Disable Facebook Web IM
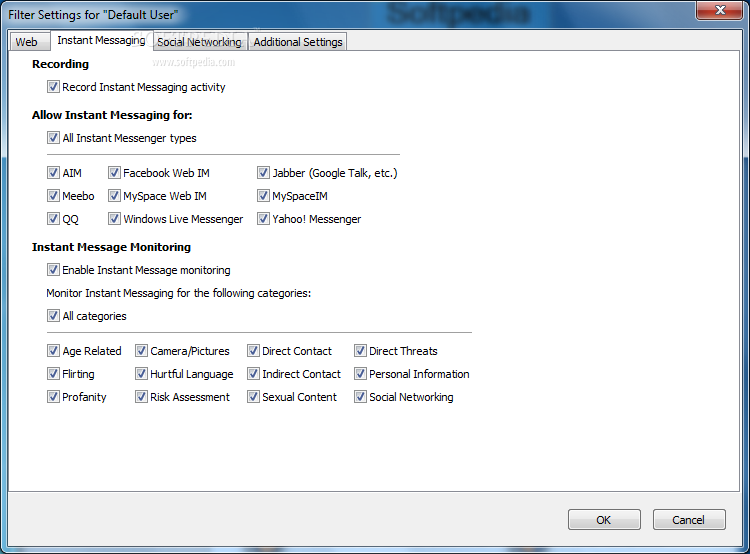 [114, 173]
